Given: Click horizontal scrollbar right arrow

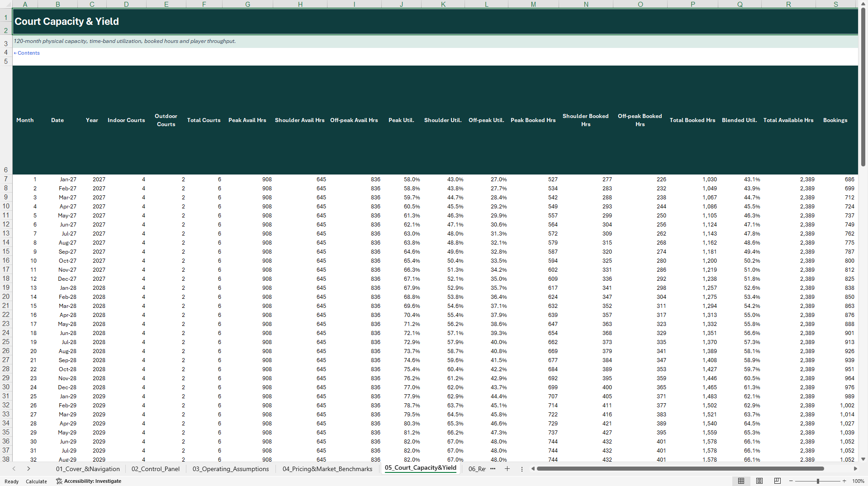Looking at the screenshot, I should [855, 469].
